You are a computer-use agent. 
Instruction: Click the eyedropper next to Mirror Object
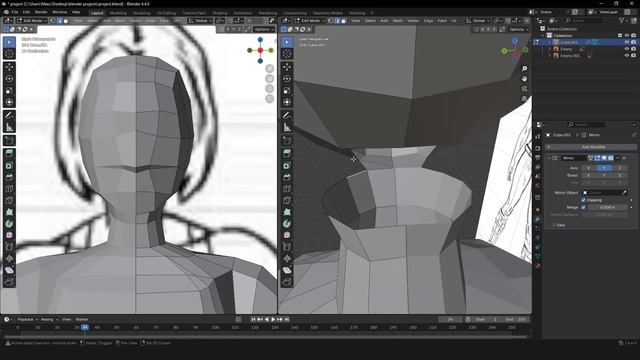click(x=624, y=193)
